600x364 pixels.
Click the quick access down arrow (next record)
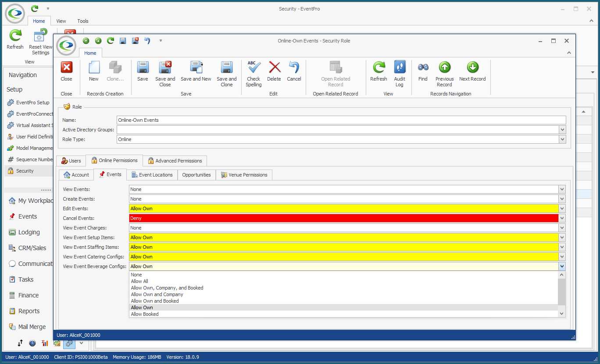click(x=98, y=41)
